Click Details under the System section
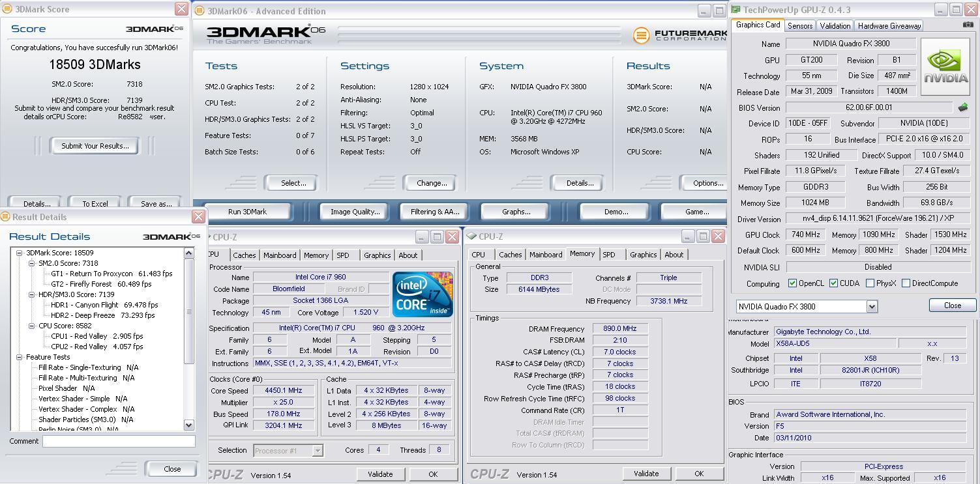 (x=580, y=183)
